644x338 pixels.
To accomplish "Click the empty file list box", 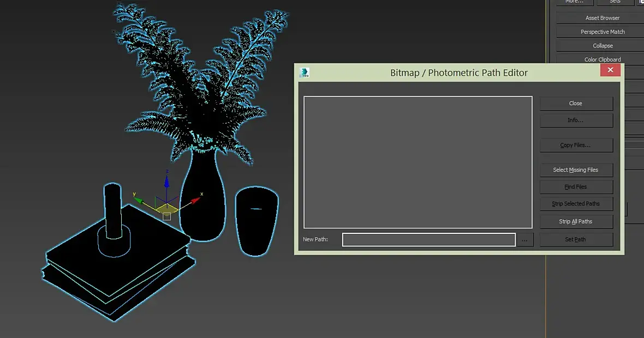I will (x=418, y=162).
